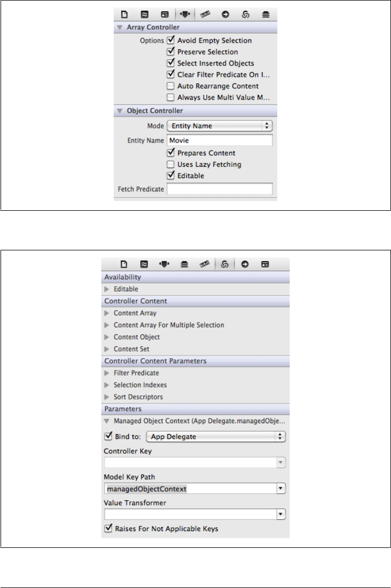Toggle Raises For Not Applicable Keys
This screenshot has width=391, height=588.
click(108, 528)
